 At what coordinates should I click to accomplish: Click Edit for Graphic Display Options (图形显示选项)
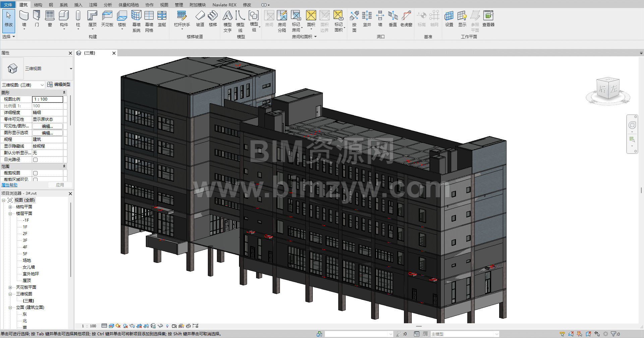(x=47, y=133)
